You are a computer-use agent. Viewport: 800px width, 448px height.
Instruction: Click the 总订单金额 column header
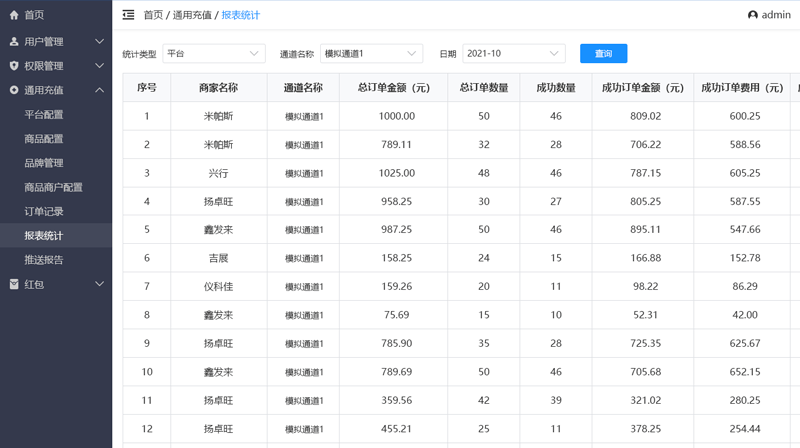point(397,88)
